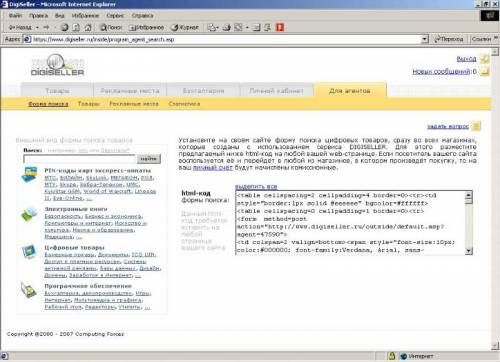The height and width of the screenshot is (362, 500).
Task: Click the digital goods monitor icon
Action: click(29, 252)
